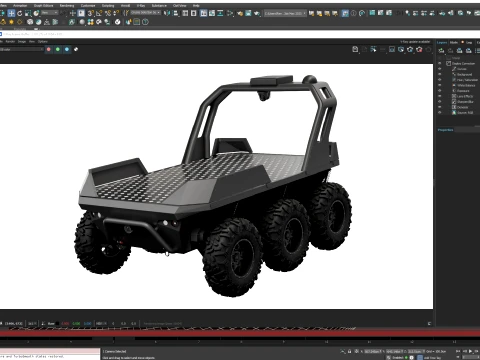Activate the Select and Rotate tool
480x360 pixels.
coord(20,13)
